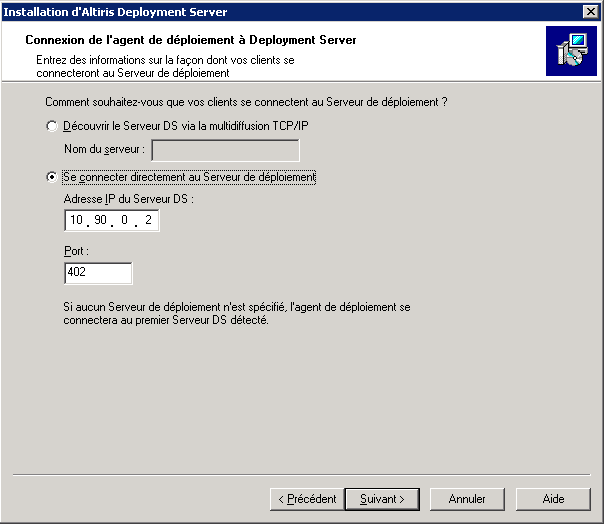The height and width of the screenshot is (524, 604).
Task: Click the third IP octet showing 0
Action: click(x=124, y=220)
